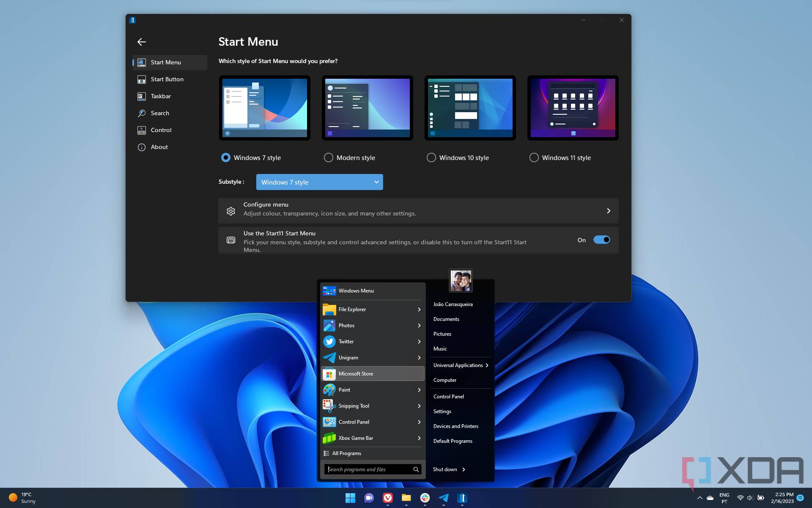
Task: Open the weather widget showing Sunny
Action: [x=23, y=498]
